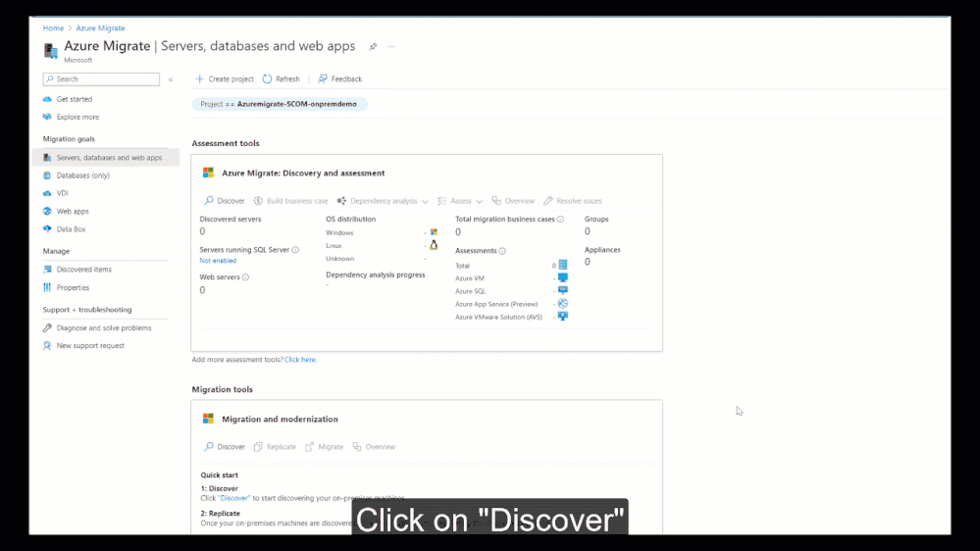
Task: Click Build business case
Action: (x=290, y=201)
